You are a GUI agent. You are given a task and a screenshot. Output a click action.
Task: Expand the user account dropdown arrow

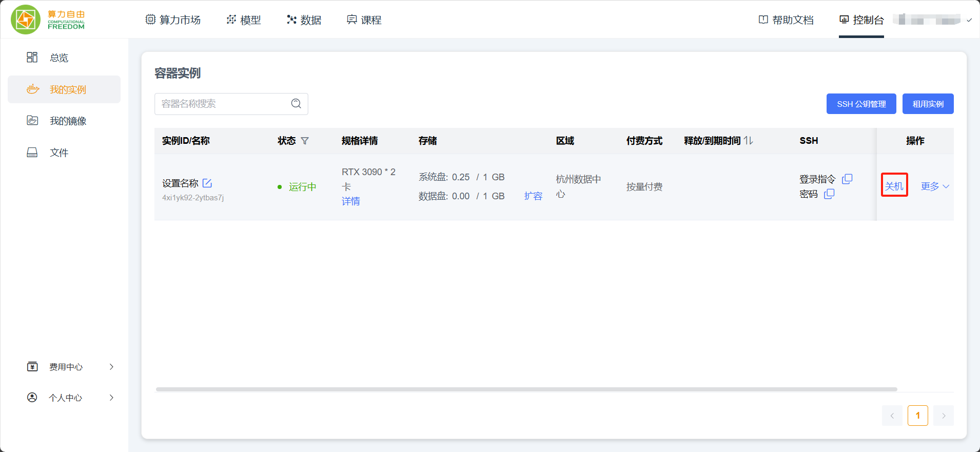pos(969,21)
